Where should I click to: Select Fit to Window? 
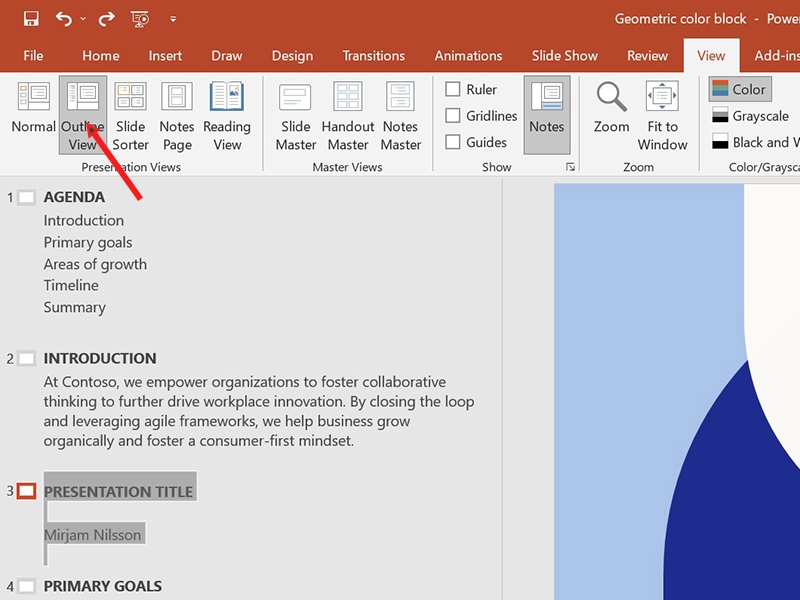click(x=662, y=116)
